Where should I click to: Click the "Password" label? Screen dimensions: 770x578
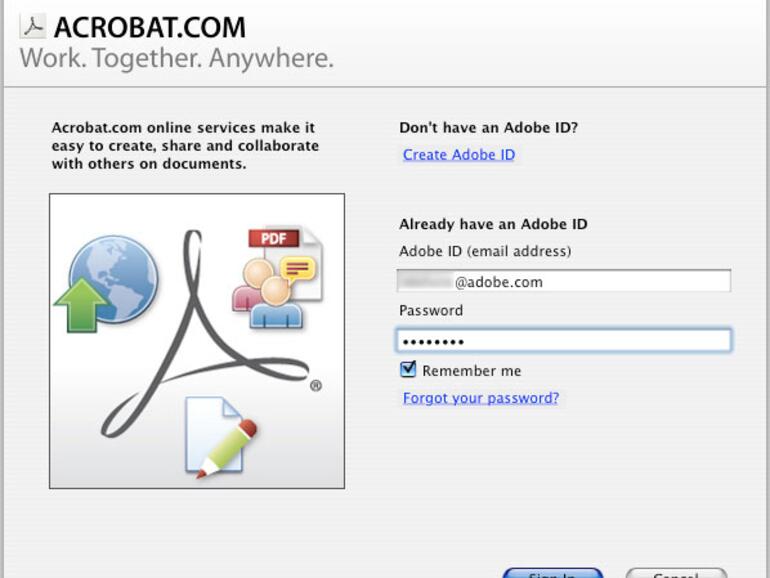(431, 310)
